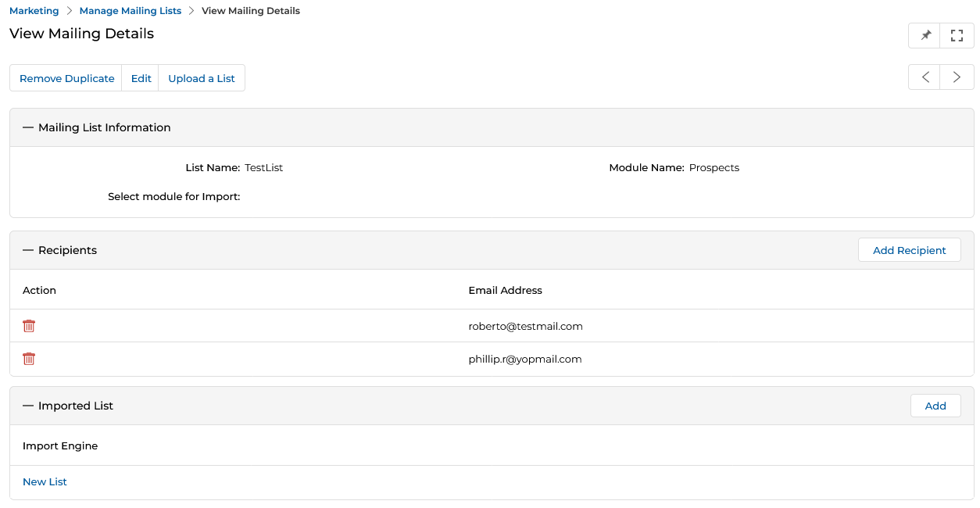Go to previous record with left arrow

(925, 77)
